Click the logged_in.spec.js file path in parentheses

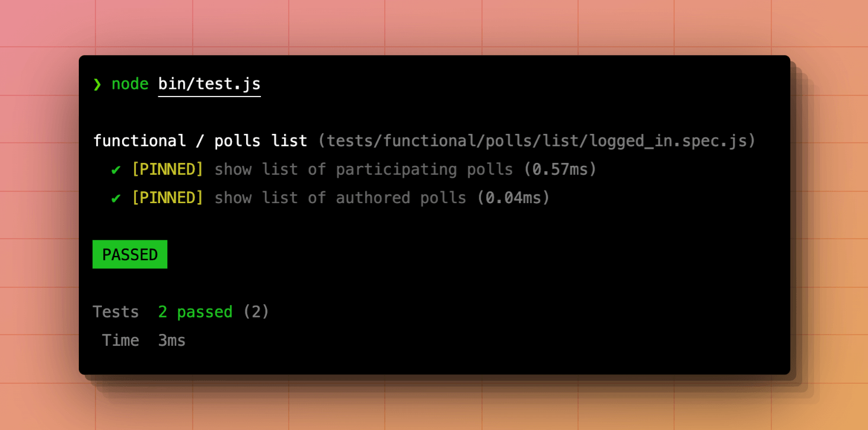click(x=537, y=141)
